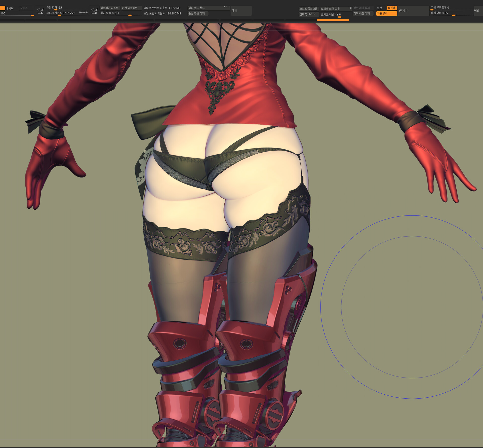Click the tiny corner icon on 미러 앤드 웰드
The height and width of the screenshot is (448, 483).
pos(225,7)
